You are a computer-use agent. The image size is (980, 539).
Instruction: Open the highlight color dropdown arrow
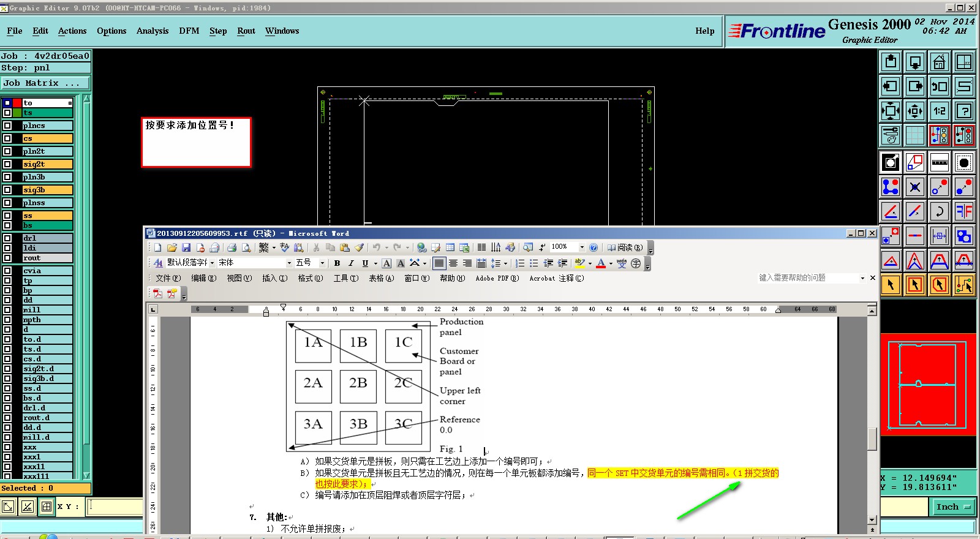pos(590,263)
